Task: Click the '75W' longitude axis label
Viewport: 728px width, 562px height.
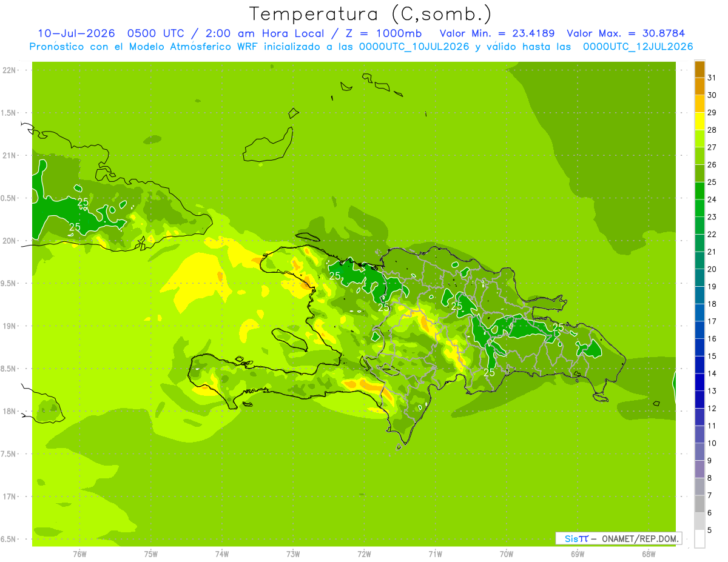Action: (151, 554)
